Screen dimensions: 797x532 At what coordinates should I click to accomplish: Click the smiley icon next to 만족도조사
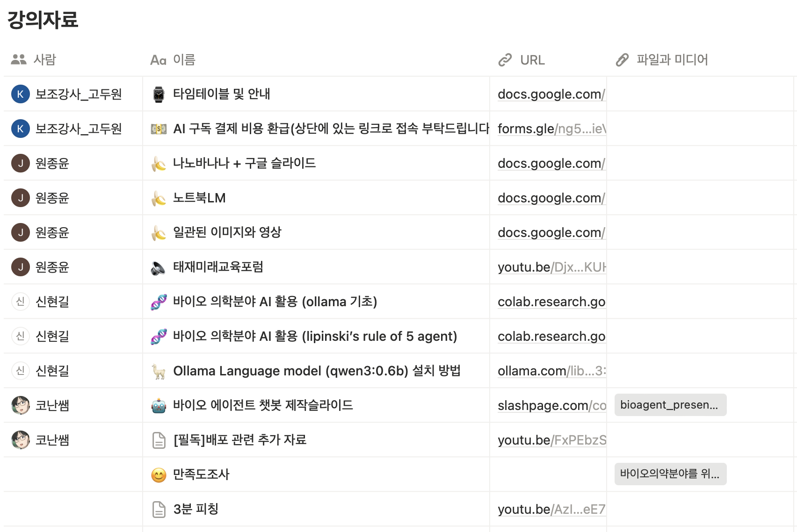click(x=159, y=475)
